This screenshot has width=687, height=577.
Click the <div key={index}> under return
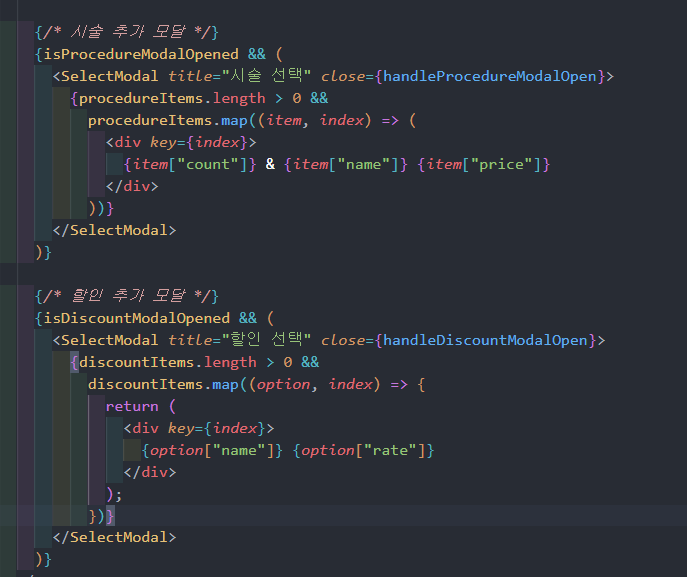click(199, 428)
